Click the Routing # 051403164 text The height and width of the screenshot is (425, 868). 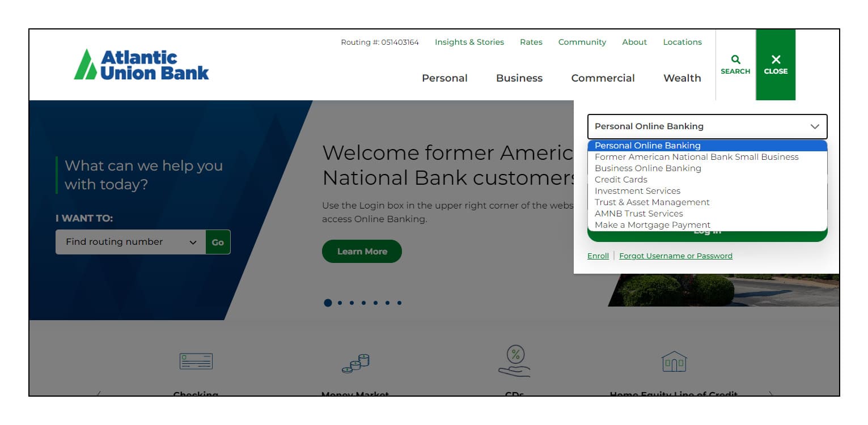tap(380, 42)
